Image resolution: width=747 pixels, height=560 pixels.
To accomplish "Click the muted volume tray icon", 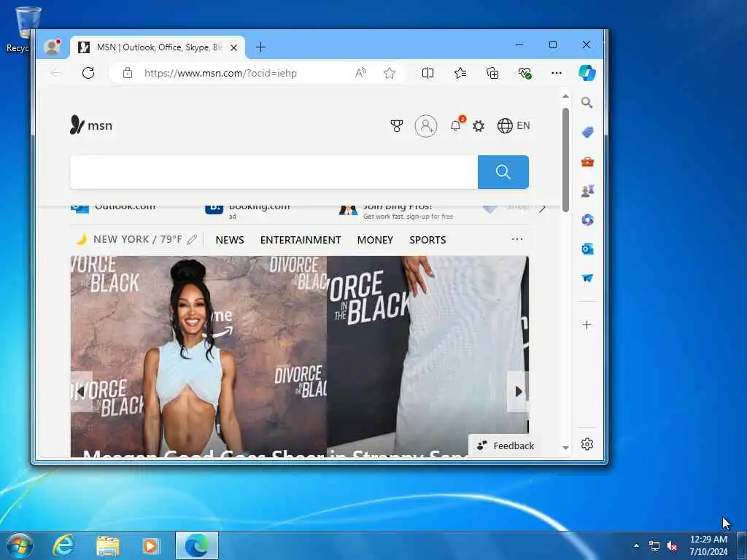I will (672, 545).
